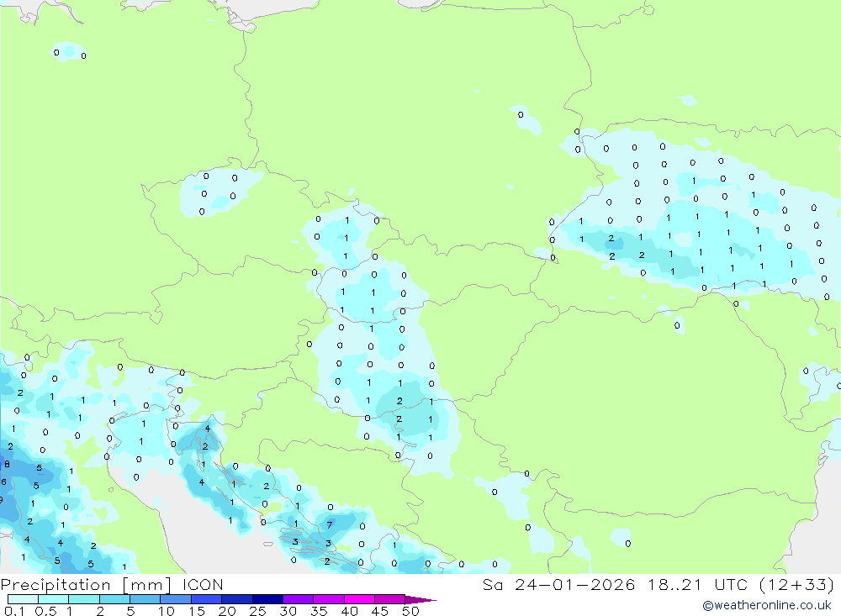Click the '(12+33)' forecast run label
The image size is (841, 616).
[797, 584]
